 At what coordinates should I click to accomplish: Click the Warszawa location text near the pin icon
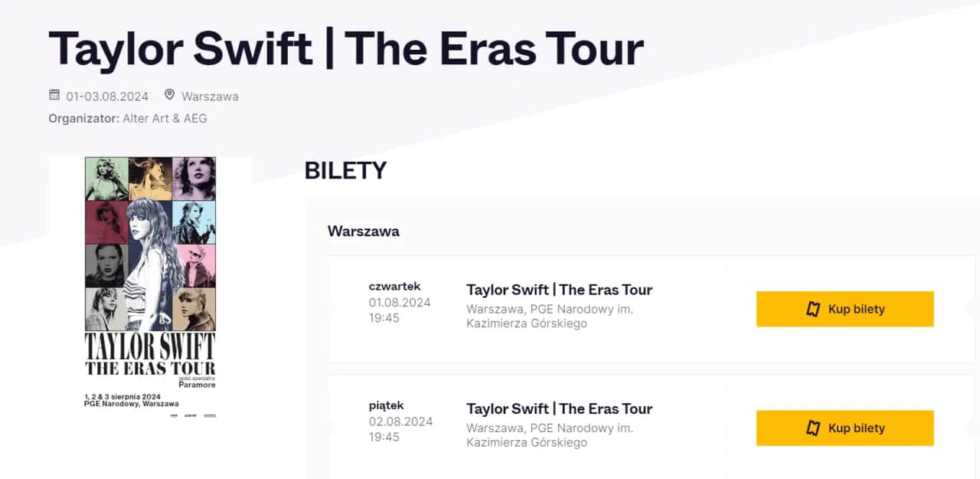pyautogui.click(x=210, y=96)
